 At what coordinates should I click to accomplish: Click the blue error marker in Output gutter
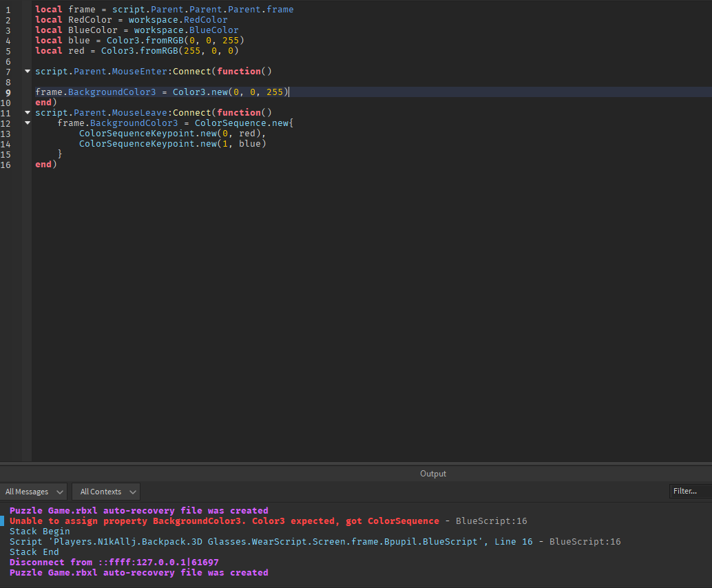pyautogui.click(x=2, y=521)
